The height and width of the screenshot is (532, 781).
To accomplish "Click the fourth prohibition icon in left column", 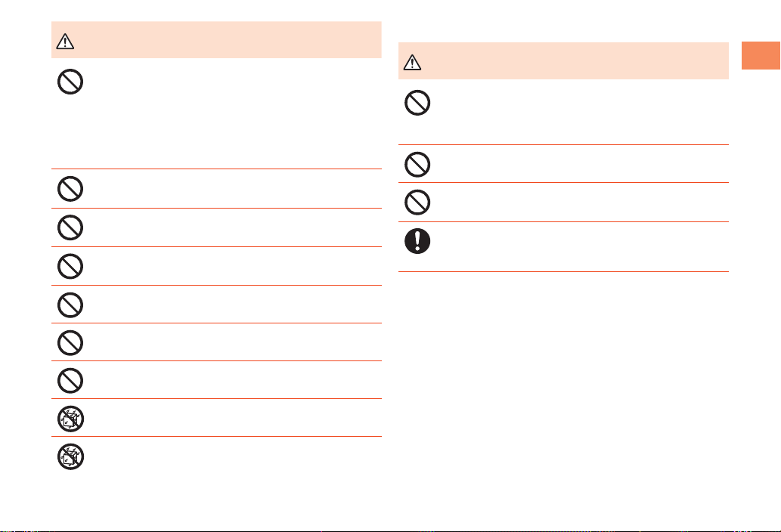I will [x=70, y=266].
